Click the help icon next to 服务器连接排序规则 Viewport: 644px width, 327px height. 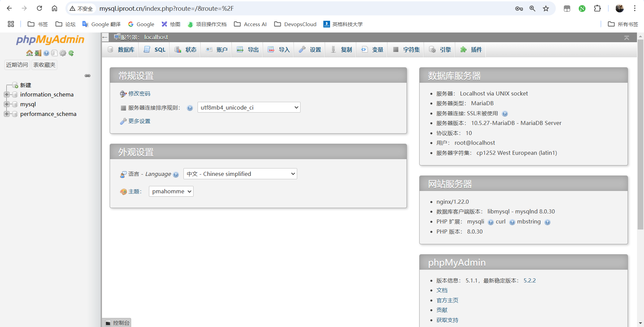[x=190, y=108]
